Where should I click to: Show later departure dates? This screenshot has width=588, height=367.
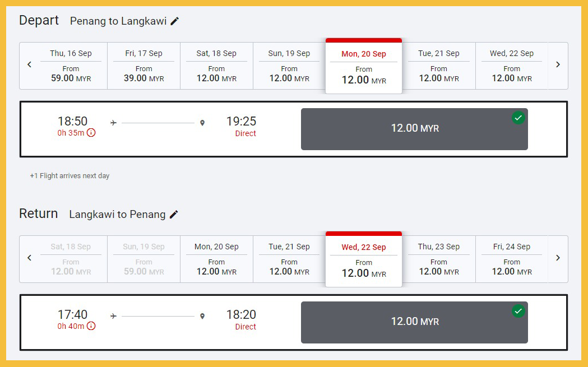[558, 65]
